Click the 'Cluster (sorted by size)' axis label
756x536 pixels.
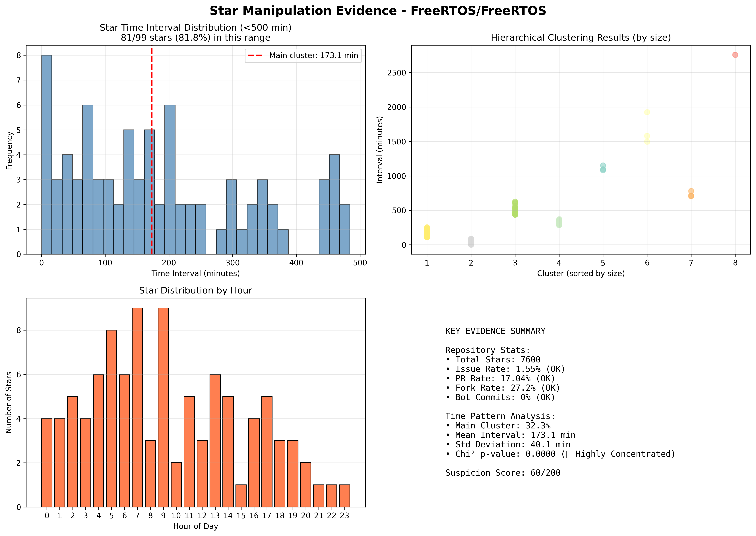581,274
